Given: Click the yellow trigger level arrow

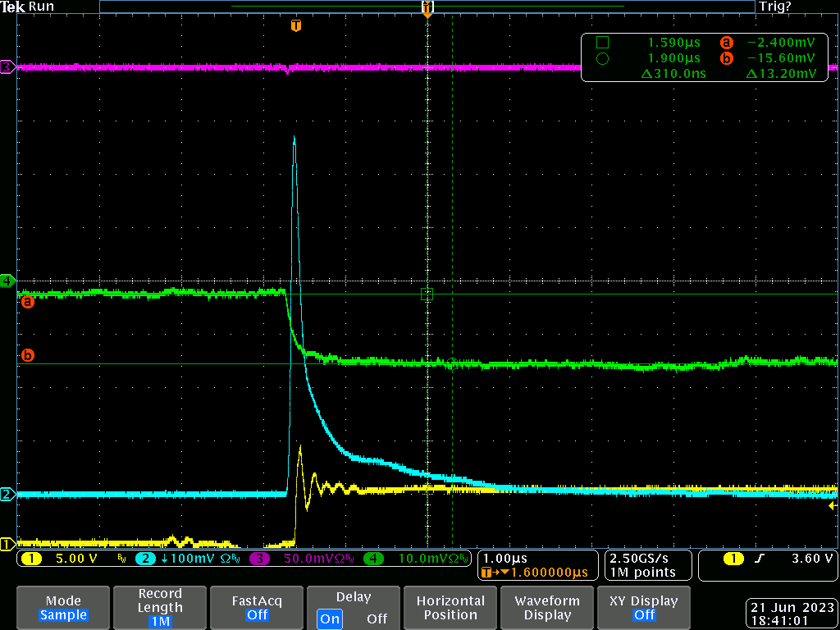Looking at the screenshot, I should tap(833, 506).
